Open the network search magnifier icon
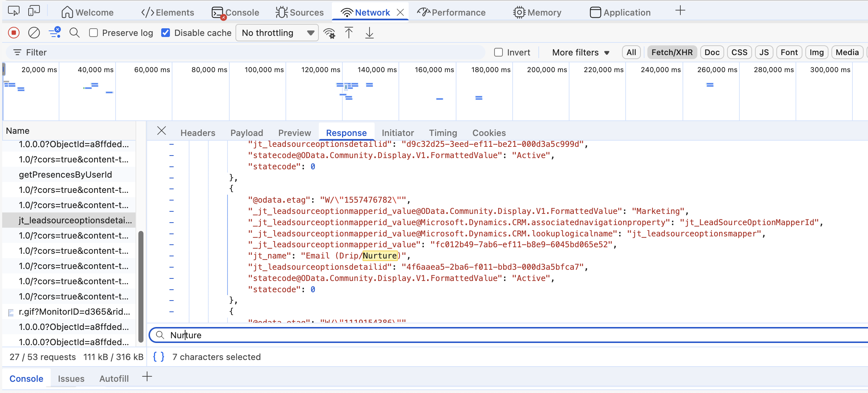The height and width of the screenshot is (393, 868). coord(74,33)
